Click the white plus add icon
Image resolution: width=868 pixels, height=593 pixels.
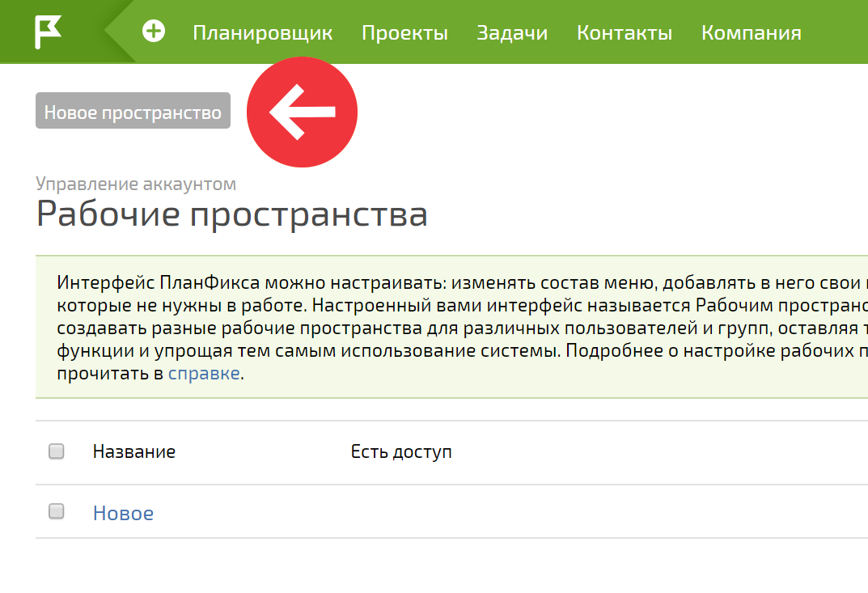(x=154, y=31)
